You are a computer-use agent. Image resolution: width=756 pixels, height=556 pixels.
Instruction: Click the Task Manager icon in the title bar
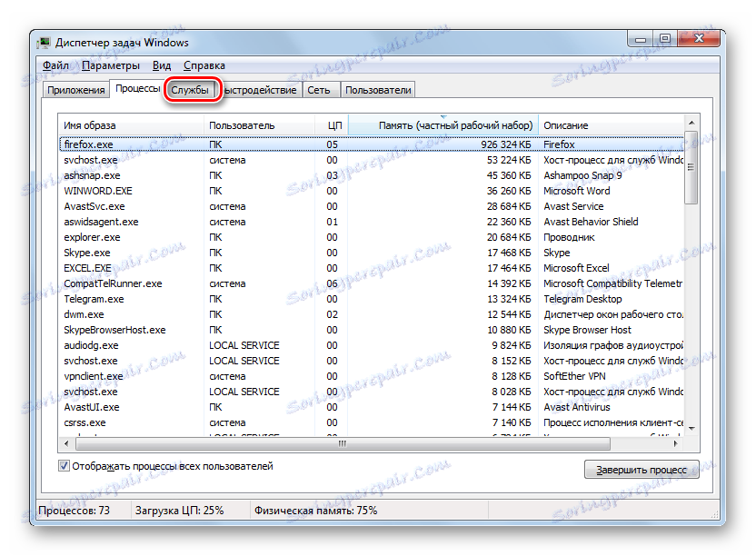point(44,43)
